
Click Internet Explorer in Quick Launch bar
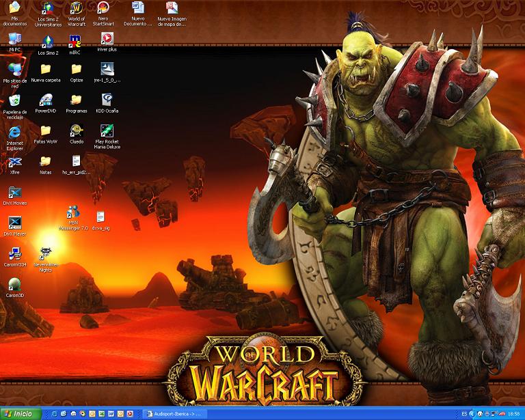[54, 414]
